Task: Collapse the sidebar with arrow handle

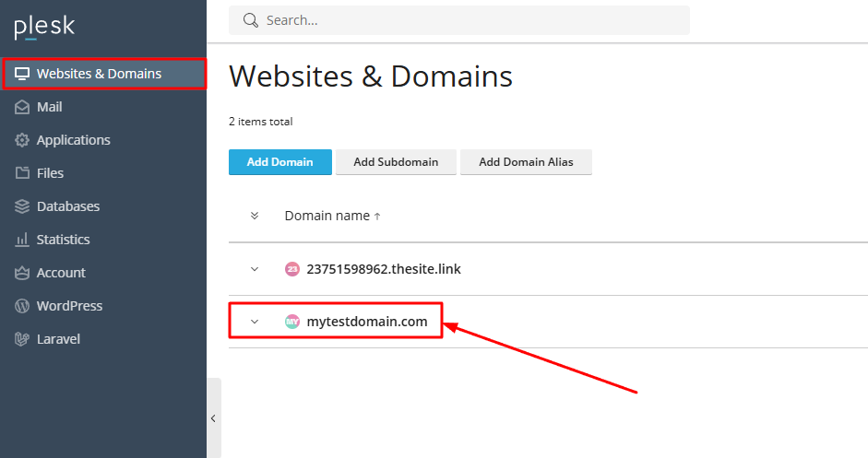Action: 213,418
